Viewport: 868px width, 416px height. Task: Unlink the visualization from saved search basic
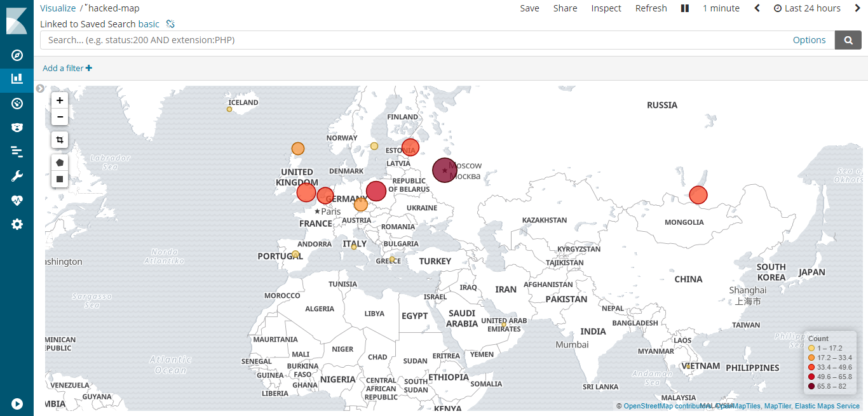(170, 23)
